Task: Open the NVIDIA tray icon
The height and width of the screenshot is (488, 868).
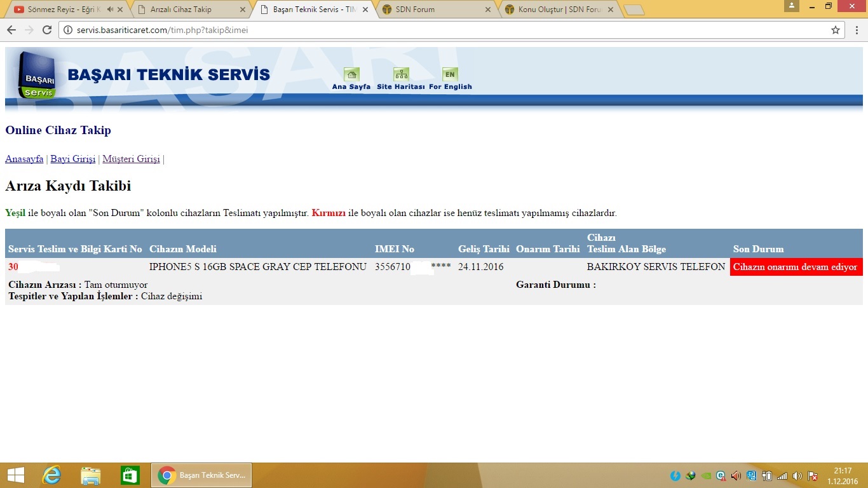Action: [706, 475]
